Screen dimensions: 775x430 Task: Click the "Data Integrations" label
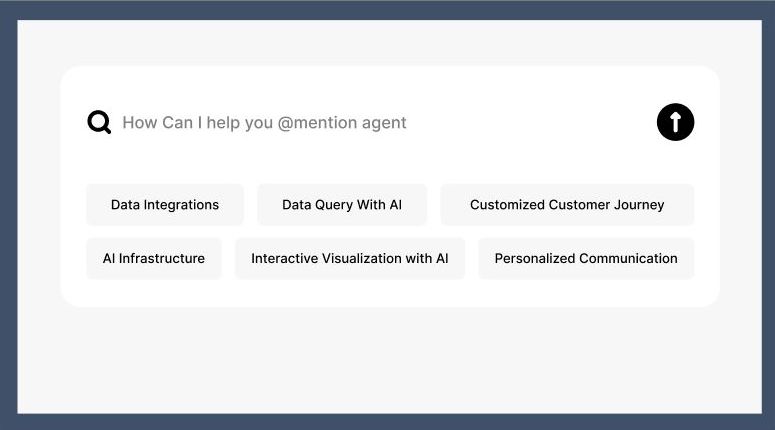165,205
